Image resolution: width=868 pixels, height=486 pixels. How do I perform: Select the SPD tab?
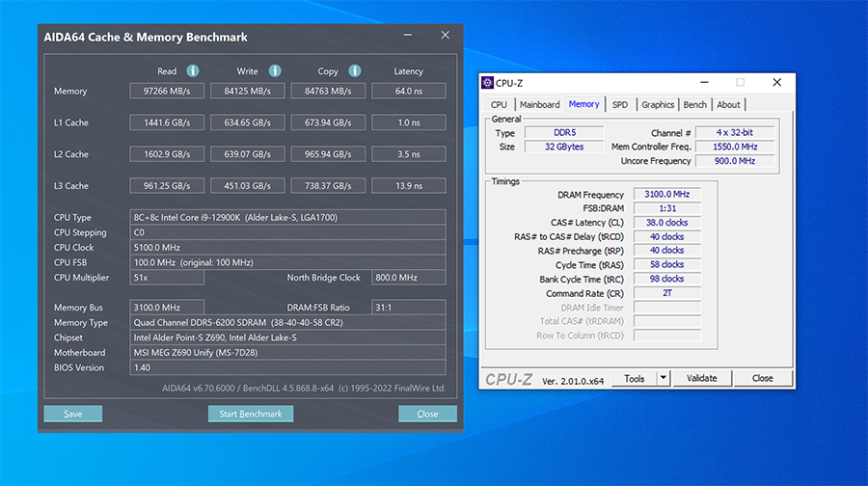click(619, 105)
